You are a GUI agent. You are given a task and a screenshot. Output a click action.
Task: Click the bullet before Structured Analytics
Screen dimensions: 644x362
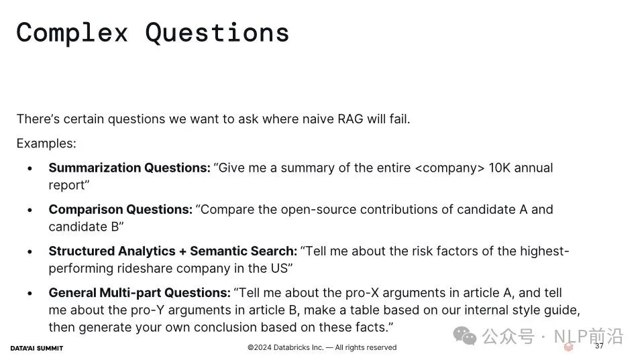click(x=30, y=251)
